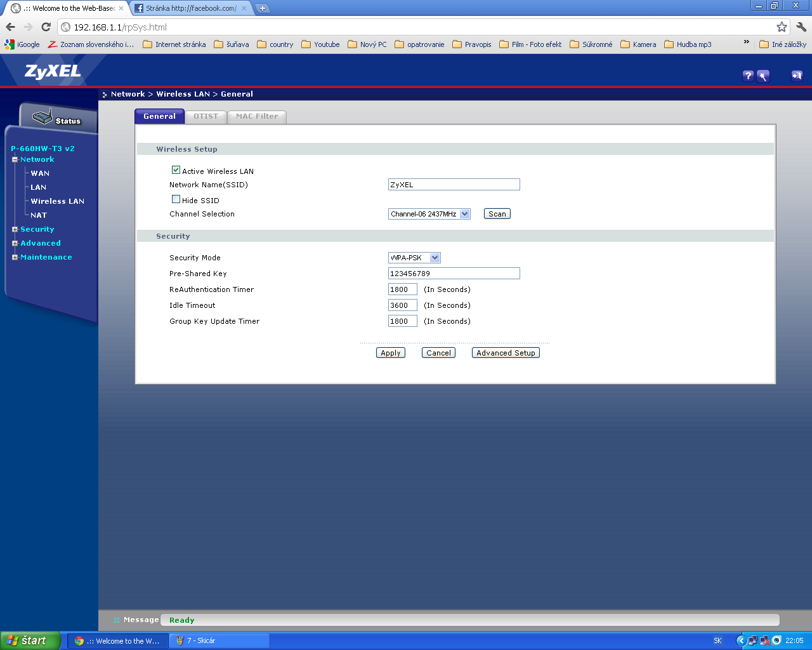Click the disconnected network tray icon

764,640
